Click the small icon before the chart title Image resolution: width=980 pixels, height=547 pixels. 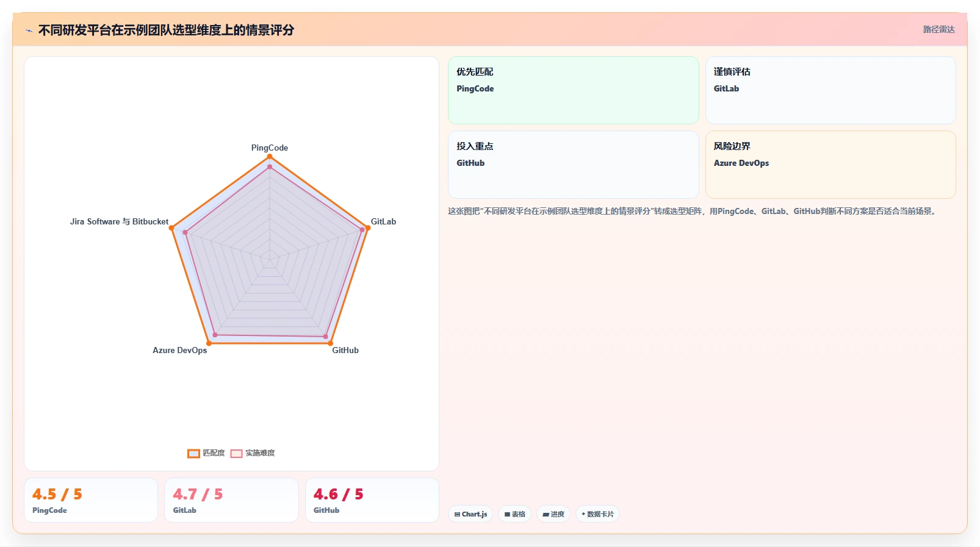click(x=29, y=30)
